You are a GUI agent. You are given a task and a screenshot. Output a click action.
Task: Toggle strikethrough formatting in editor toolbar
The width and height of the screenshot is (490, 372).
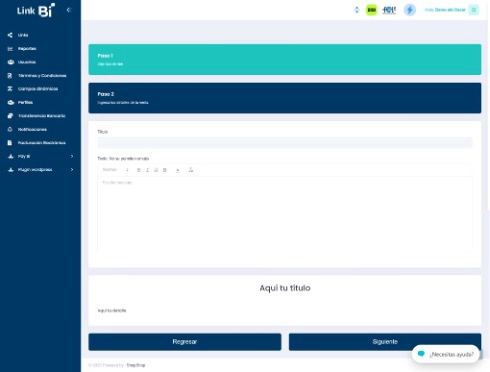pos(165,170)
